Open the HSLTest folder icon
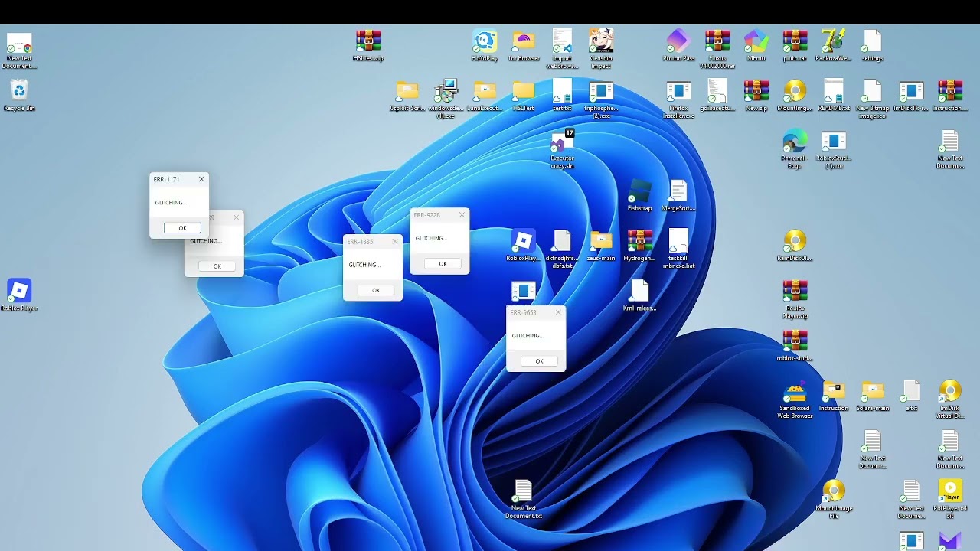Screen dimensions: 980x551 click(524, 96)
